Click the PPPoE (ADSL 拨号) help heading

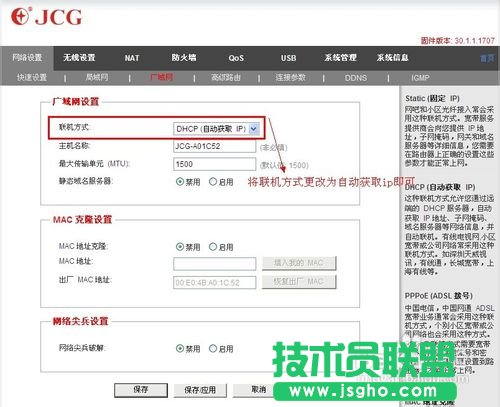pyautogui.click(x=438, y=296)
